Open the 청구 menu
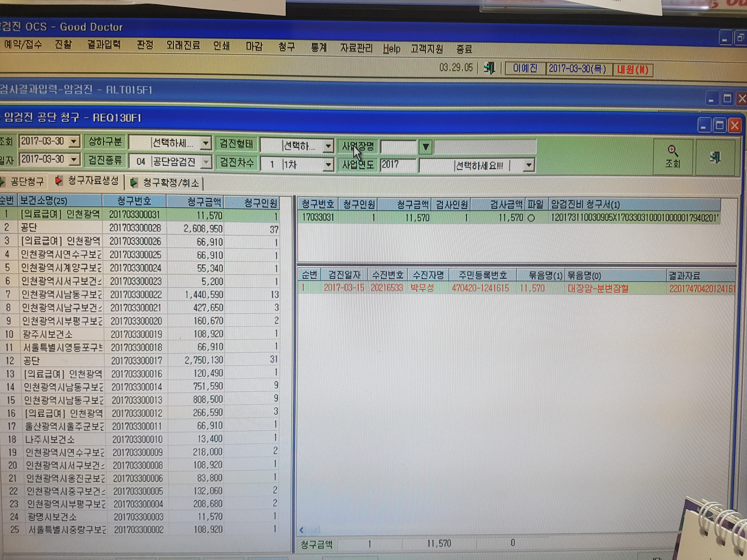 coord(287,47)
